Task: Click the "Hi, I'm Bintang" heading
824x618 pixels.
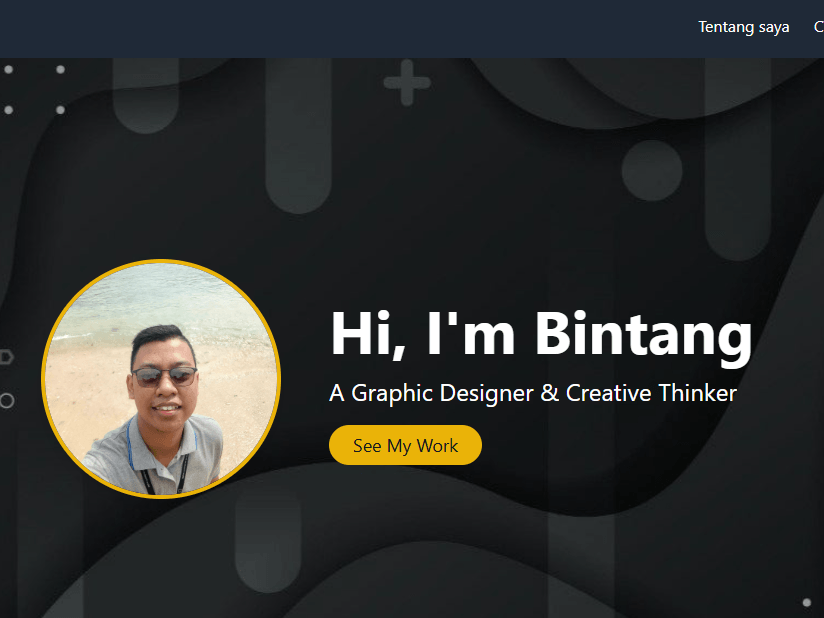Action: click(x=540, y=333)
